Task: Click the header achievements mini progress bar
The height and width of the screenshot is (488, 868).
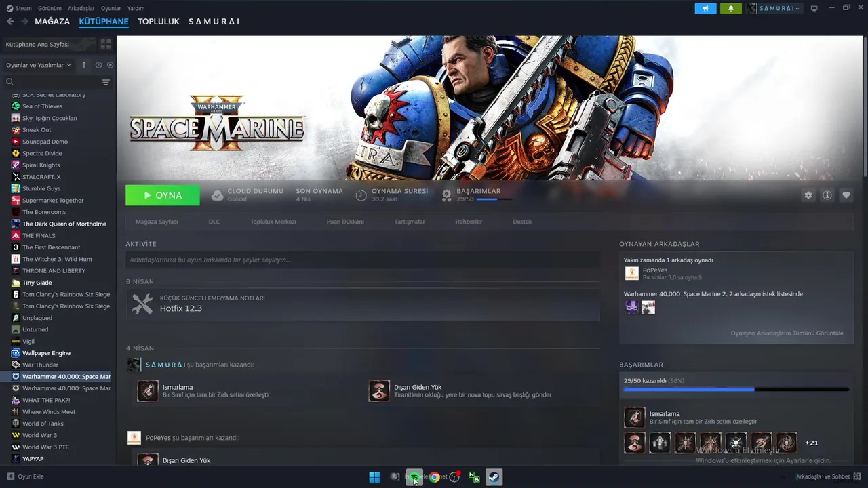Action: point(494,199)
